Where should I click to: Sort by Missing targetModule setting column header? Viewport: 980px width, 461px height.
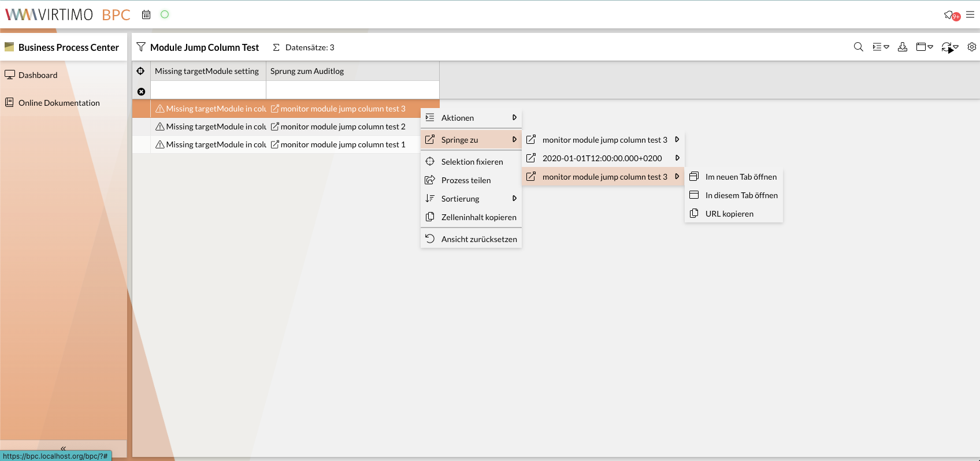[x=207, y=71]
